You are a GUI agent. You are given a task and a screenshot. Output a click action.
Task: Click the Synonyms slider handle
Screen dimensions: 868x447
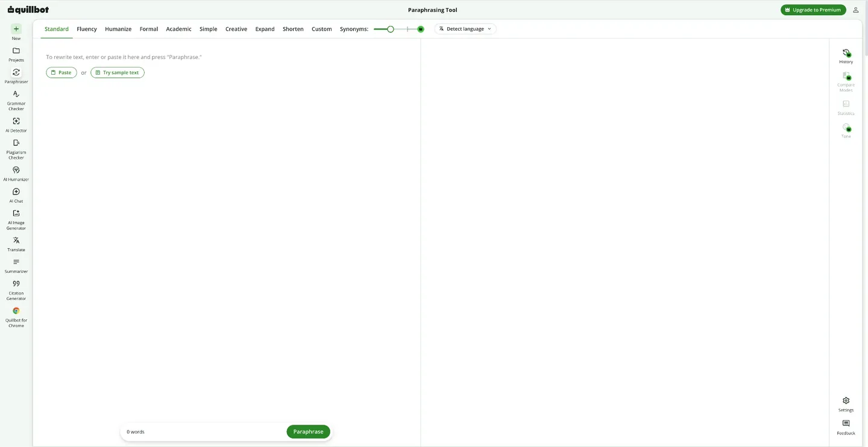(391, 29)
